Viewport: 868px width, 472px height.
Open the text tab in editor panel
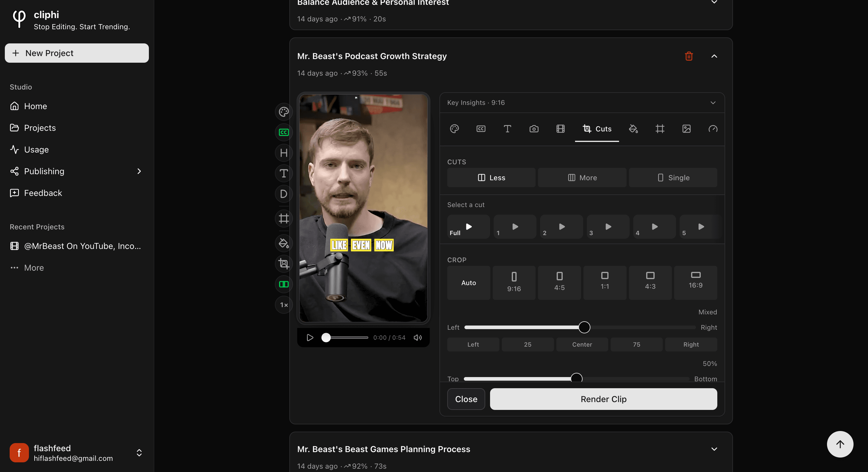click(507, 129)
